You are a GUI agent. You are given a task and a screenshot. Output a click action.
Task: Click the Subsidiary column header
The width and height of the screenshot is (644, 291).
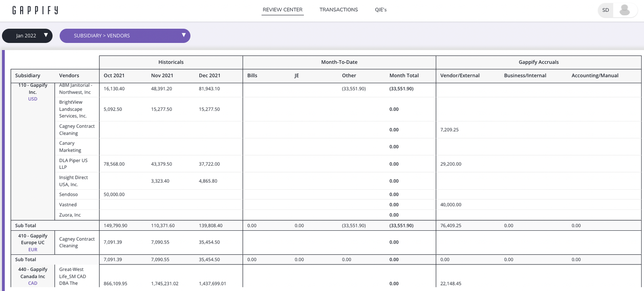(x=28, y=76)
